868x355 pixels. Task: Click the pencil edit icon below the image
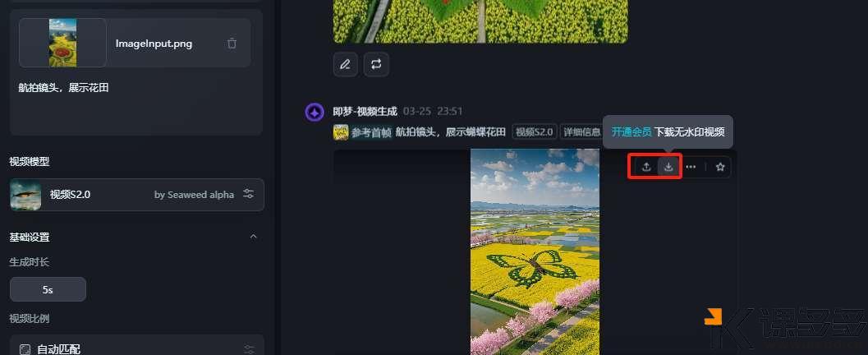click(346, 65)
